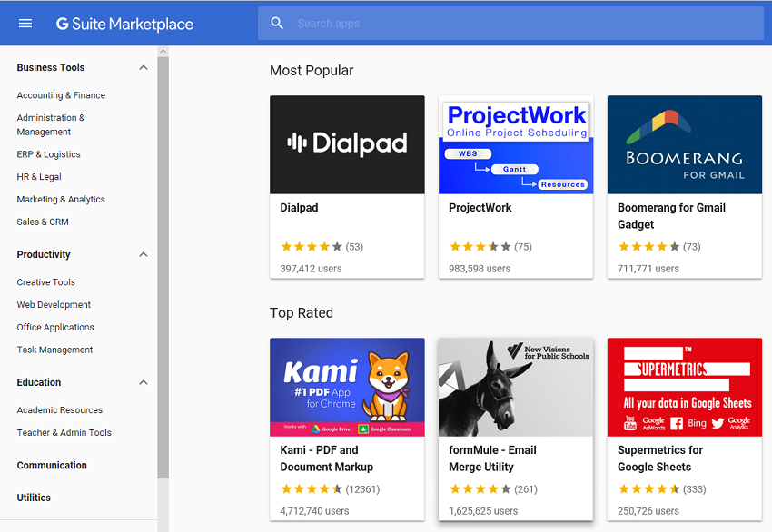The height and width of the screenshot is (532, 772).
Task: Click Boomerang for Gmail Gadget title
Action: (x=671, y=216)
